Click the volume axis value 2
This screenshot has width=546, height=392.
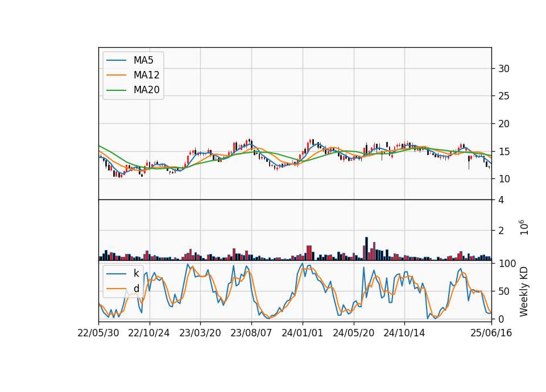click(501, 231)
